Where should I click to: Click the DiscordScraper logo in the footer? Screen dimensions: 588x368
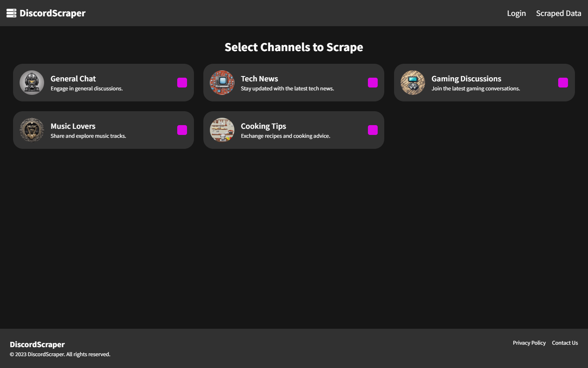pyautogui.click(x=38, y=344)
